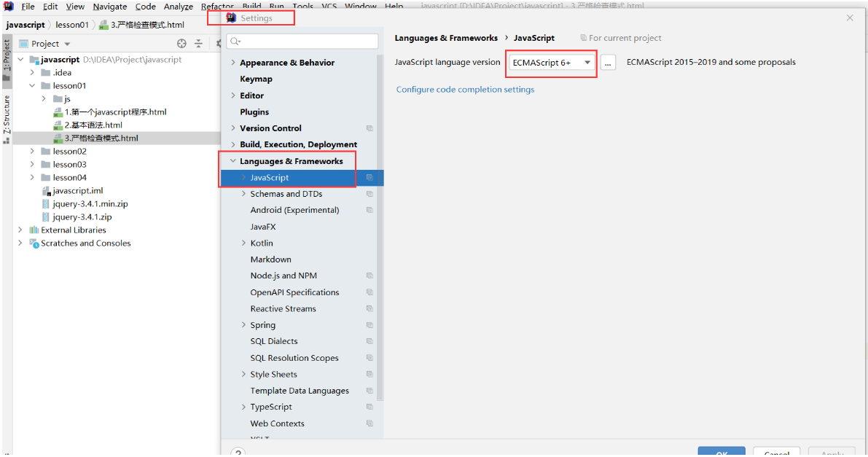Click the lesson01 breadcrumb in navigation bar

pos(72,25)
